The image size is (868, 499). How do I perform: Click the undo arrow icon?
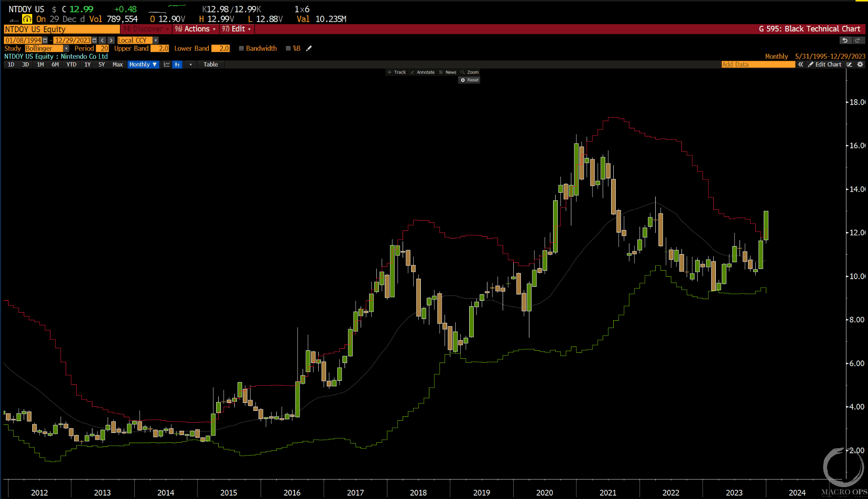tap(845, 40)
